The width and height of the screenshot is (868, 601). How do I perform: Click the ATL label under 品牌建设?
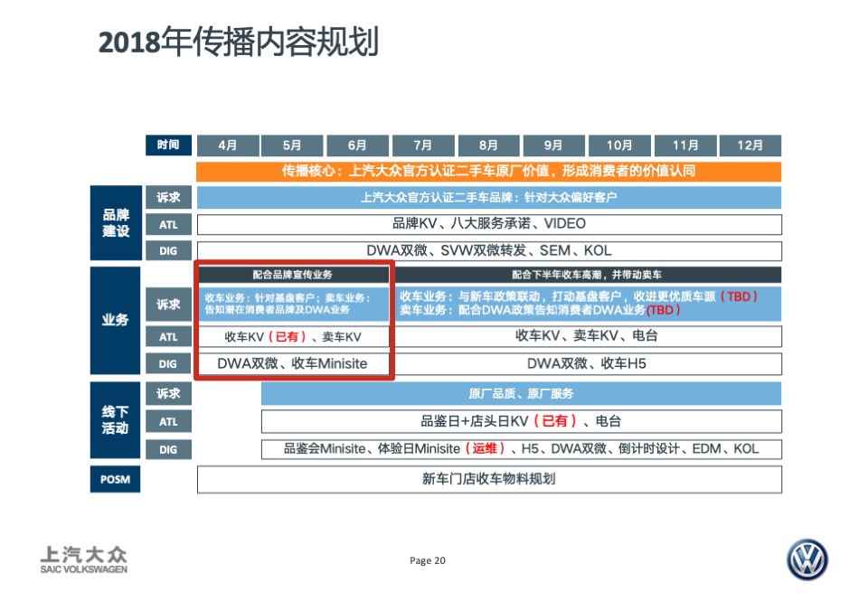pos(168,223)
